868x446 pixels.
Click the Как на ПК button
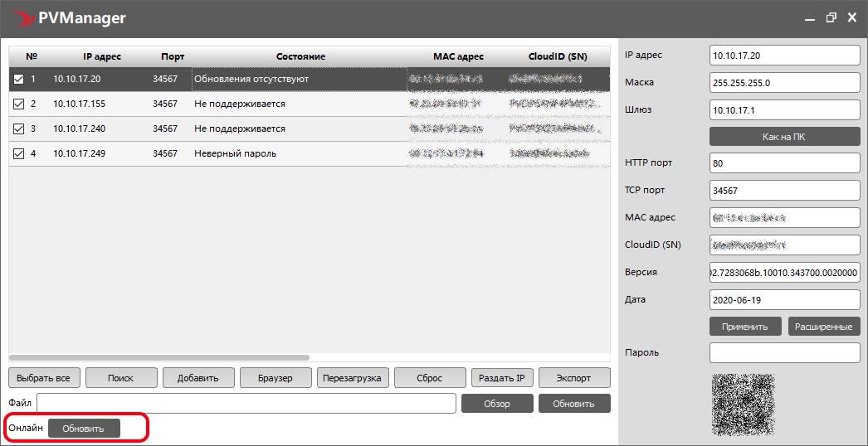coord(784,138)
